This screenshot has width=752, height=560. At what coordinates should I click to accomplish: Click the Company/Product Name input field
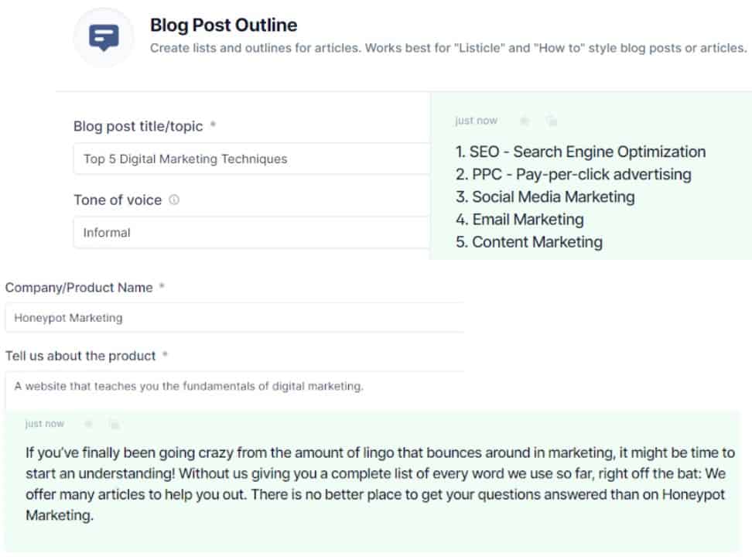[x=234, y=317]
